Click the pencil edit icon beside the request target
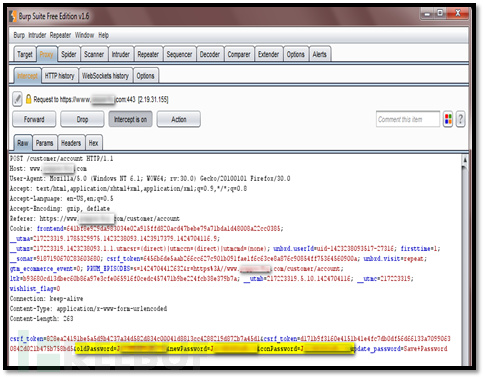The height and width of the screenshot is (379, 485). [17, 99]
